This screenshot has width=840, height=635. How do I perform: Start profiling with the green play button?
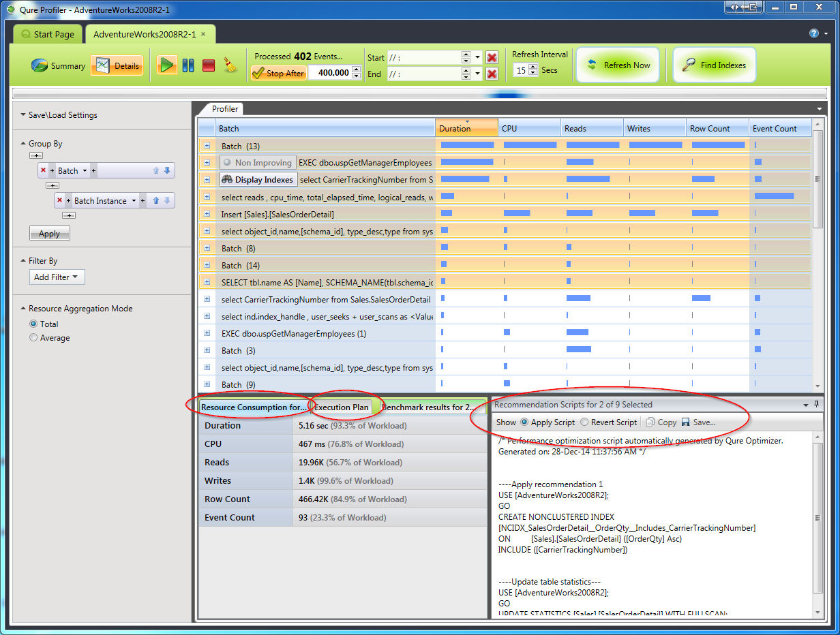click(x=167, y=65)
